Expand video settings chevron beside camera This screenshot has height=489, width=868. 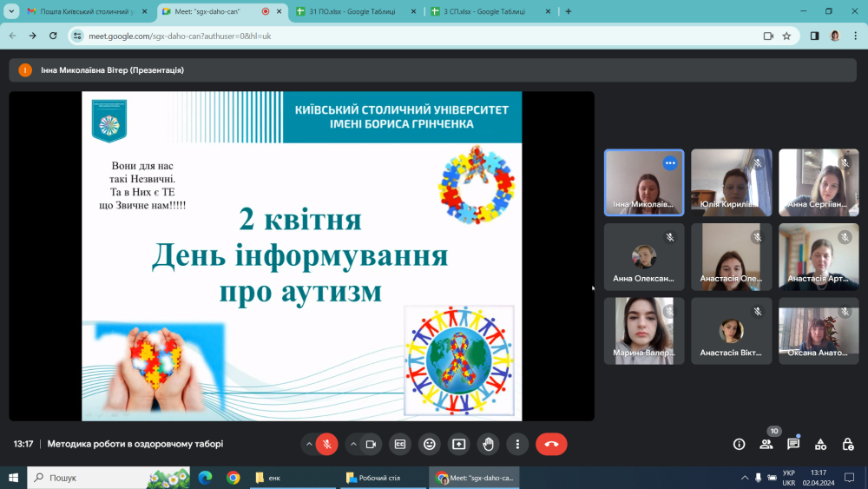353,444
